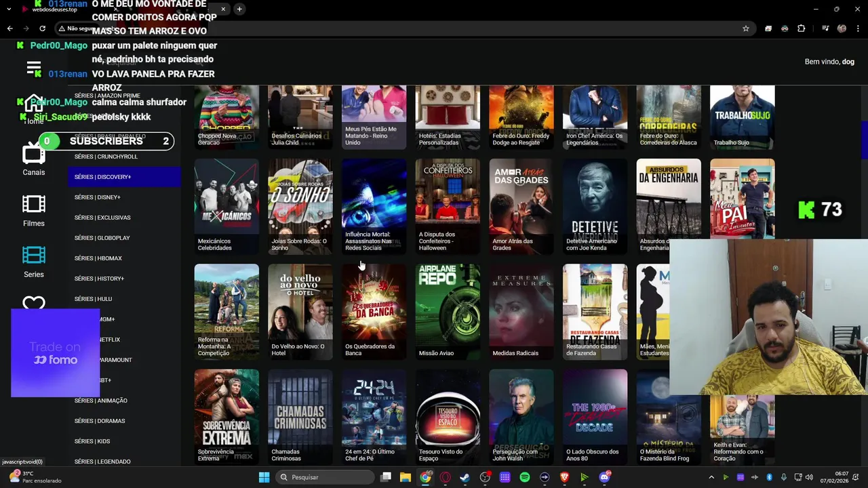Screen dimensions: 868x488
Task: Open the microphone tray icon
Action: 784,477
